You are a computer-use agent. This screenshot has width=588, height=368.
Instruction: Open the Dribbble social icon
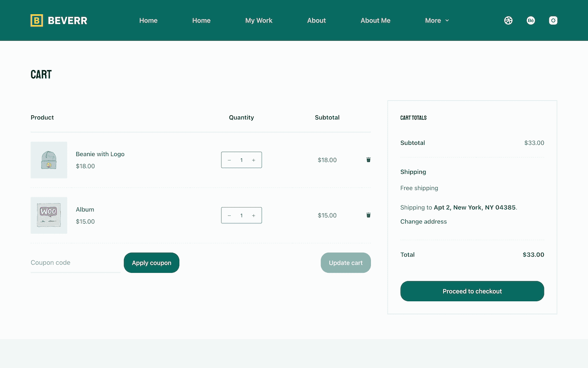coord(508,21)
